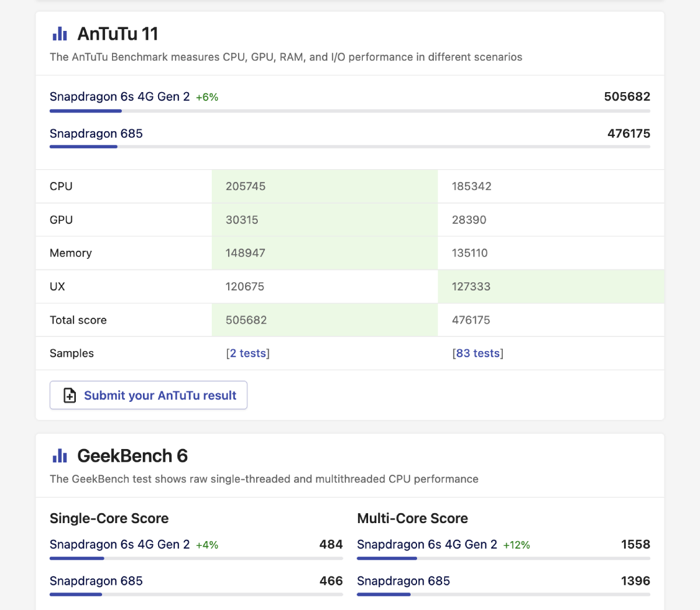Click the Single-Core Score heading
This screenshot has height=610, width=700.
(109, 518)
